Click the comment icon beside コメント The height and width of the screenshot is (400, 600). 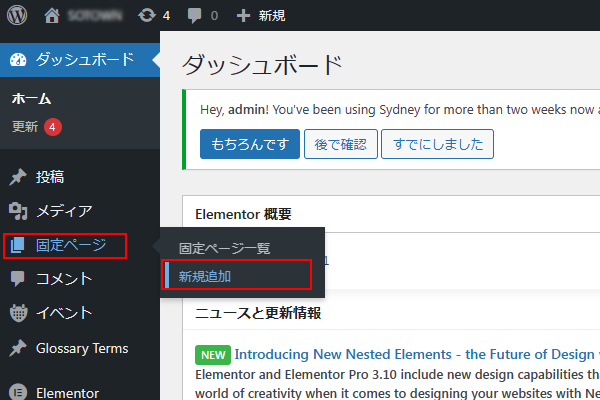pos(18,279)
